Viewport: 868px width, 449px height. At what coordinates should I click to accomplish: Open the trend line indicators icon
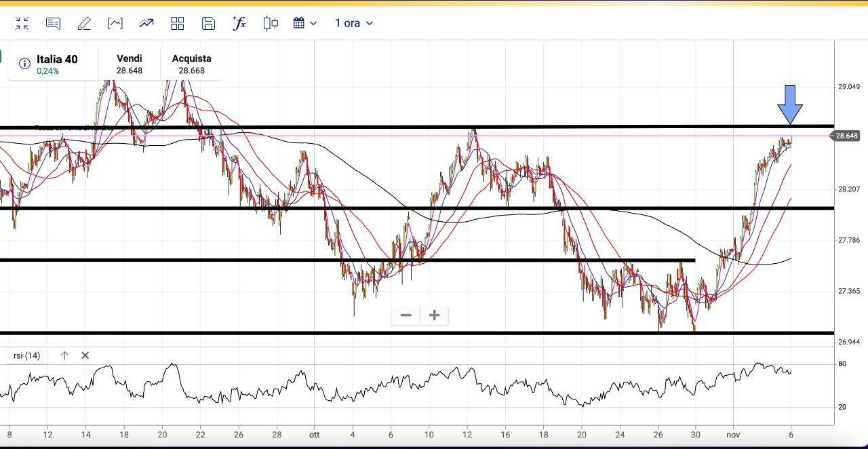(146, 24)
